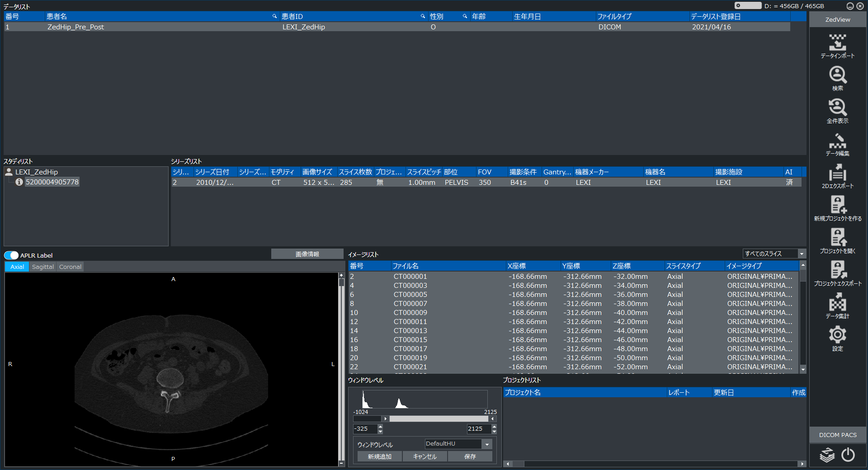Viewport: 868px width, 470px height.
Task: Open the settings (設定) gear
Action: 837,339
